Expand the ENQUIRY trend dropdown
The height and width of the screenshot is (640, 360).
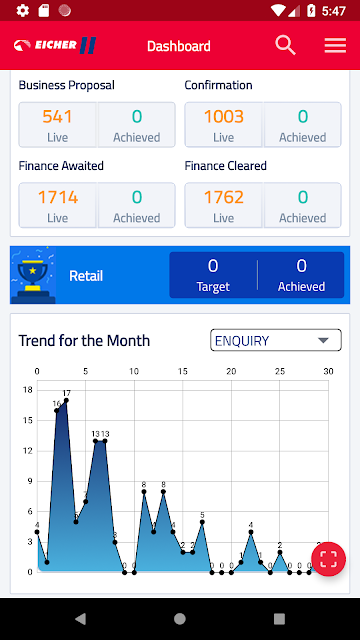tap(276, 340)
